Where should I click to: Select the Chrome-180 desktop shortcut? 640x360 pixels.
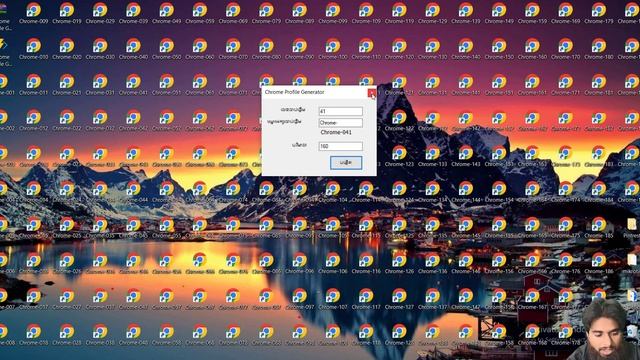pyautogui.click(x=599, y=49)
